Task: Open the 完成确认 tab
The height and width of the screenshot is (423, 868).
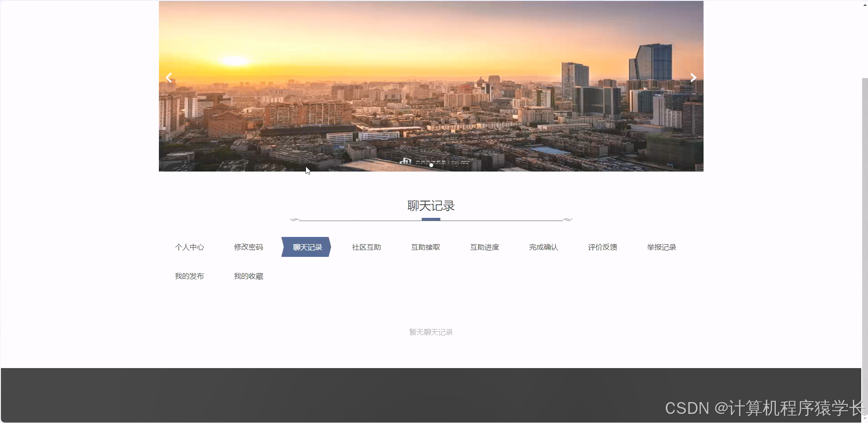Action: coord(543,247)
